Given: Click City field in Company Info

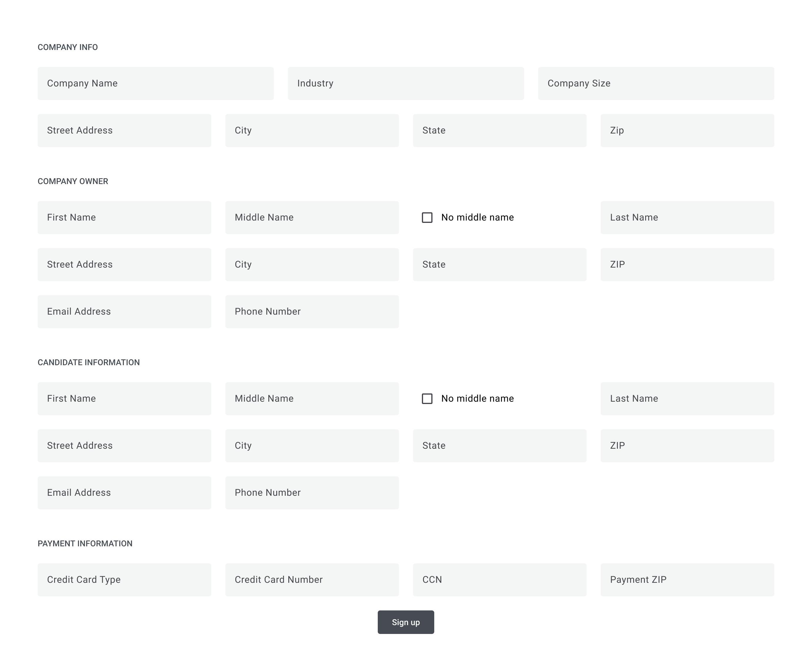Looking at the screenshot, I should [312, 131].
